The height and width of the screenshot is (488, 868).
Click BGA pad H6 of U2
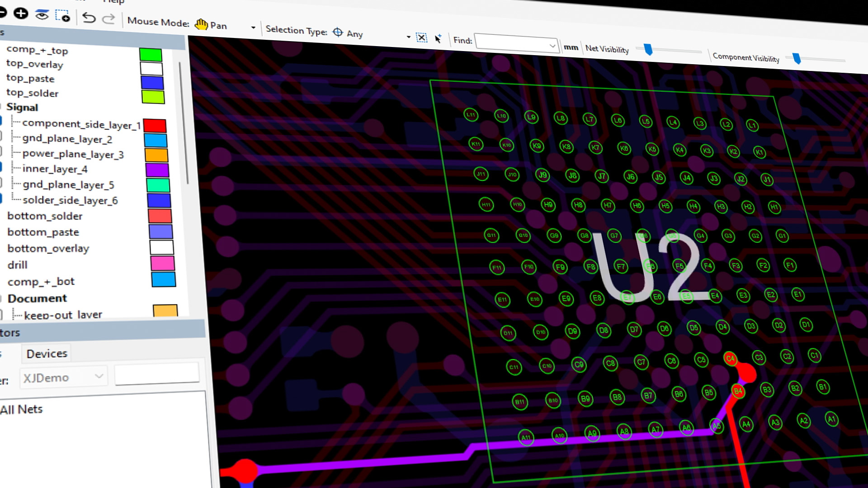pyautogui.click(x=637, y=206)
